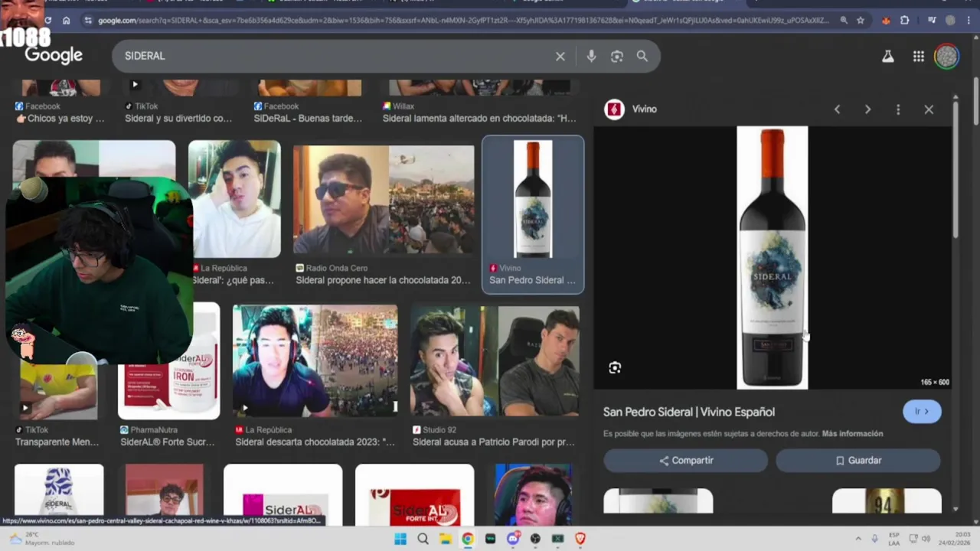
Task: Open Excel-style green app in taskbar
Action: pos(558,539)
